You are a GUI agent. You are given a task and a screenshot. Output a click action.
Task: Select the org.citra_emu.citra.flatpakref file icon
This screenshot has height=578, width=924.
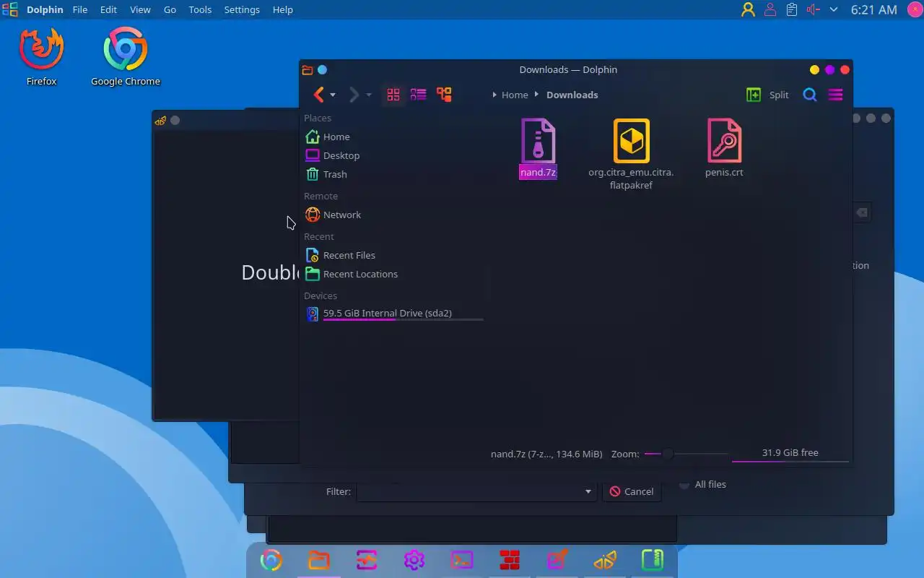[x=632, y=141]
